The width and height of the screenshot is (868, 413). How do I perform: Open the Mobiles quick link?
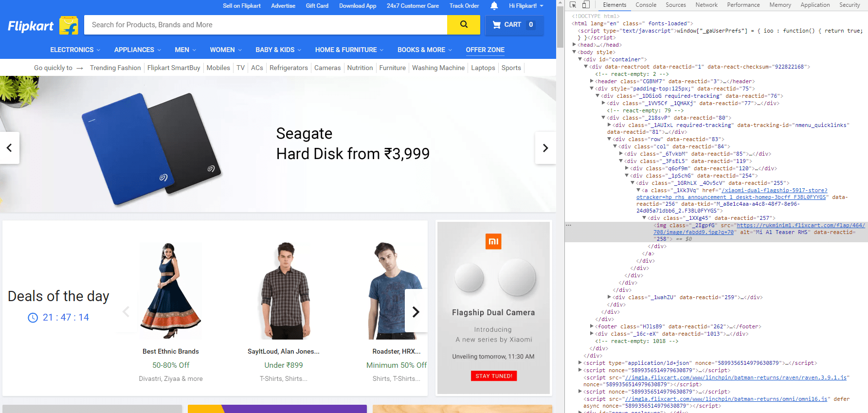[x=218, y=68]
